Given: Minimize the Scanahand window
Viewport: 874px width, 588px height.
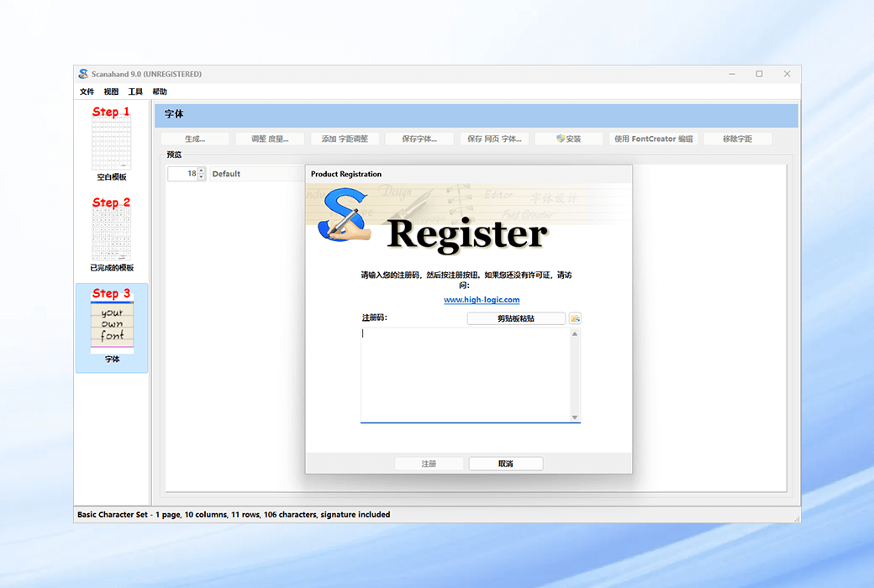Looking at the screenshot, I should [732, 74].
